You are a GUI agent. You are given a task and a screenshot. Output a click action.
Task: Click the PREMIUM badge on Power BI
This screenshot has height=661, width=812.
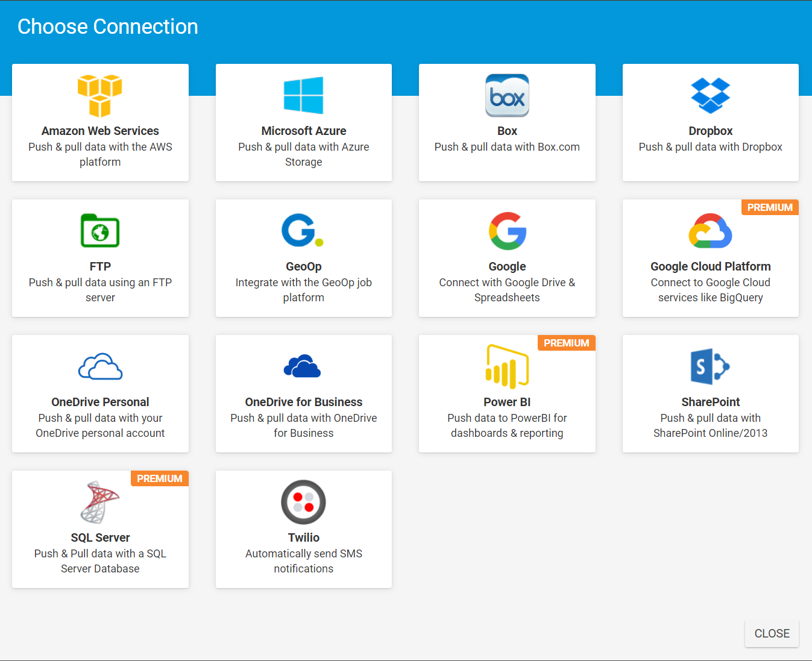pos(567,343)
